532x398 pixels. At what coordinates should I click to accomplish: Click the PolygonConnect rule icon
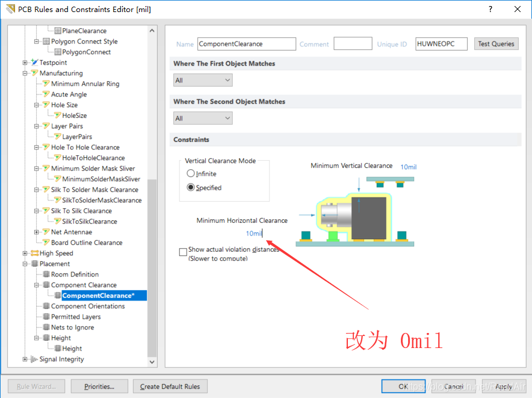coord(58,52)
